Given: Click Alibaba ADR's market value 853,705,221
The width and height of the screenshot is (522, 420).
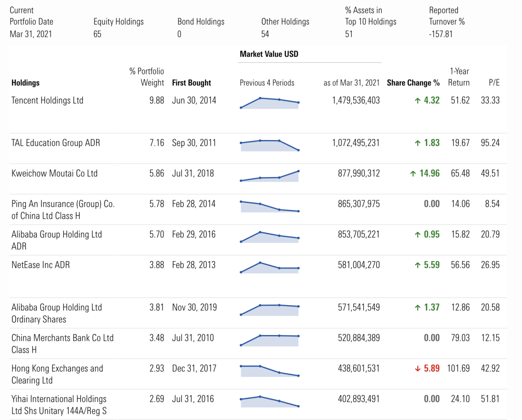Looking at the screenshot, I should pos(359,235).
